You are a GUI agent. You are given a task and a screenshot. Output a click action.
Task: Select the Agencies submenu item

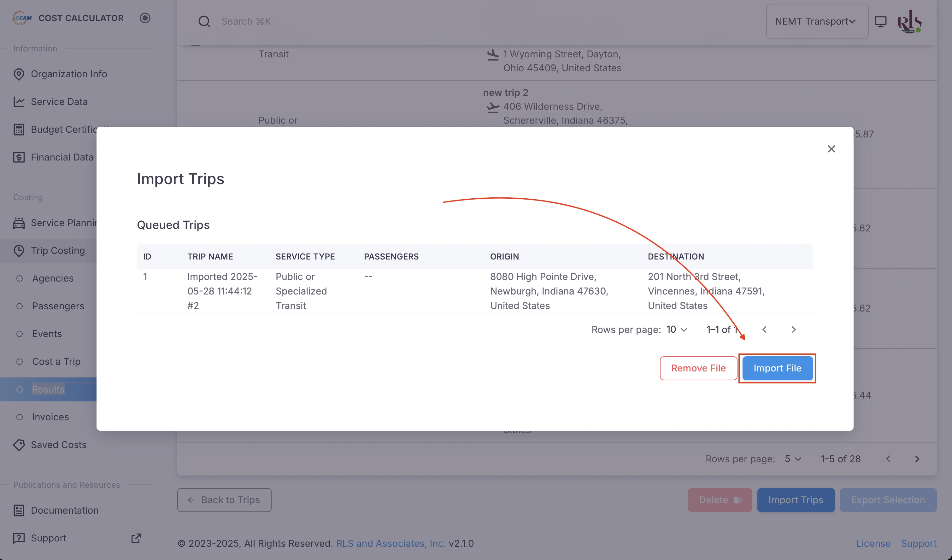point(53,278)
